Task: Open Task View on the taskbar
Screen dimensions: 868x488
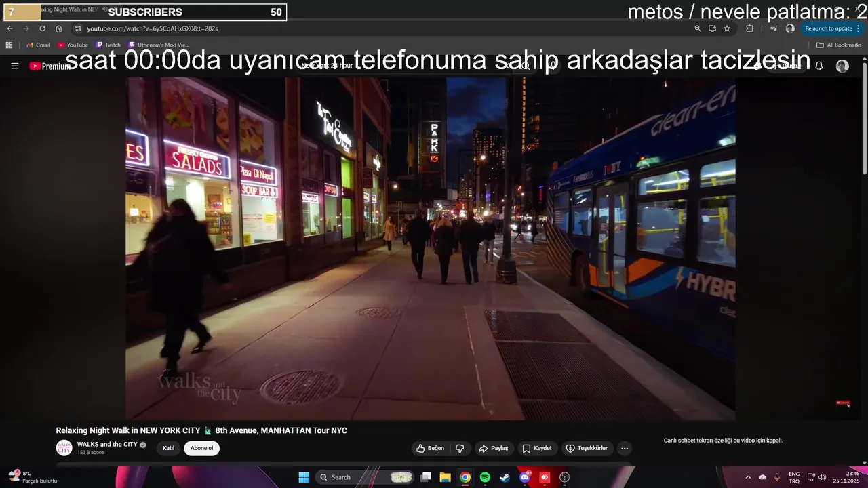Action: [426, 477]
